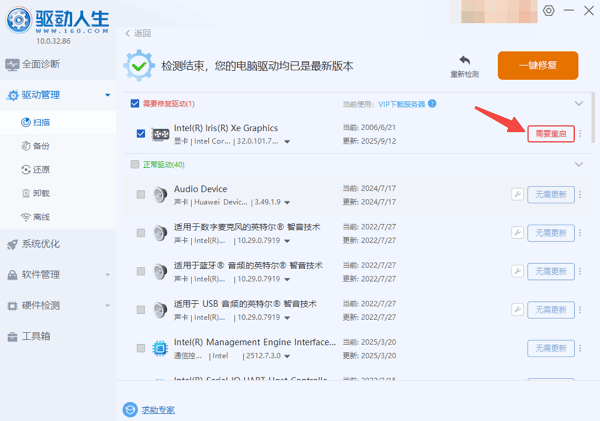Click the rescan (重新检测) arrow icon
This screenshot has width=600, height=421.
click(464, 60)
